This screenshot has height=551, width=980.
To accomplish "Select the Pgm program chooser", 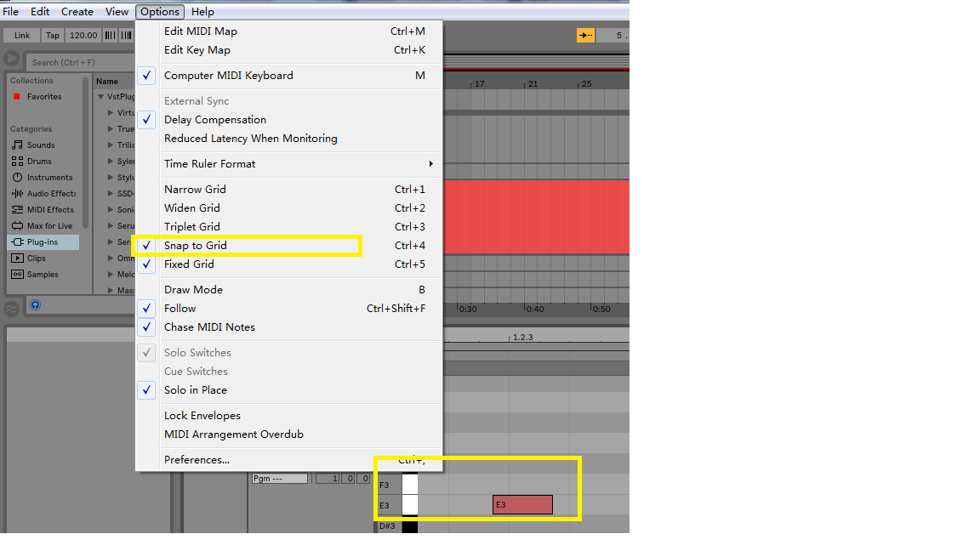I will 279,479.
